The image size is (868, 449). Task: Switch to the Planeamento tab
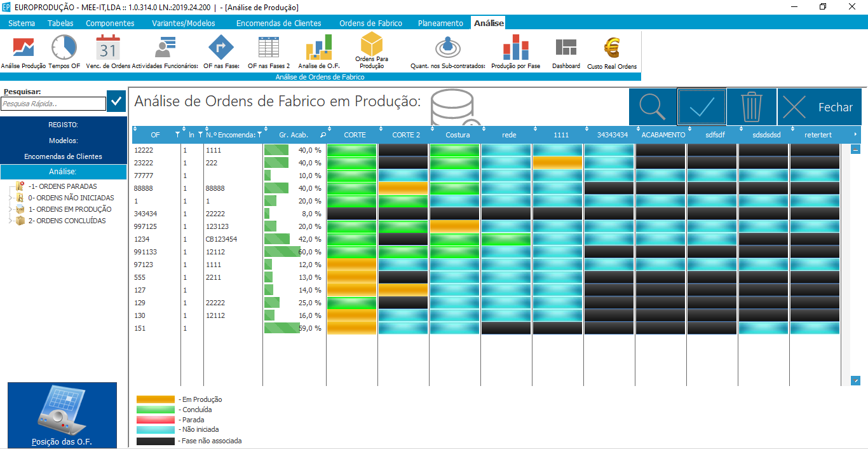pos(440,23)
